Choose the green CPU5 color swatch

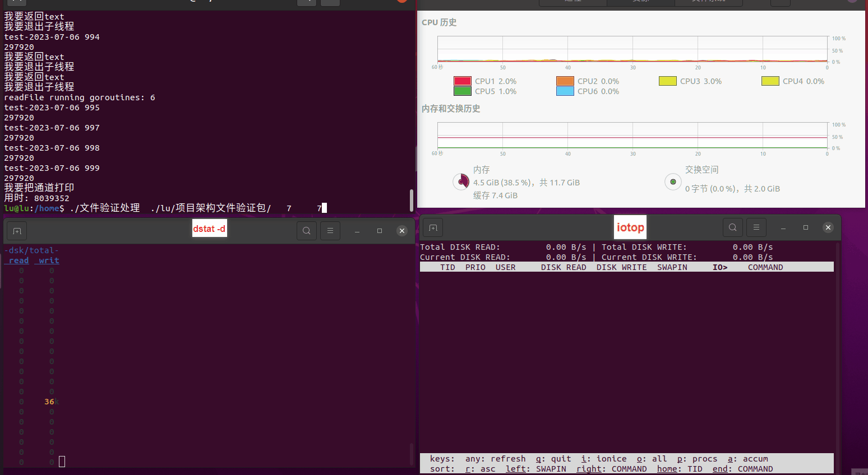click(462, 91)
